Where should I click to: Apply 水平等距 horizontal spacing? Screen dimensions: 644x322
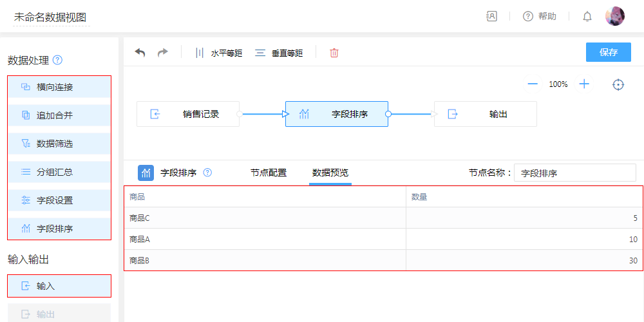(x=219, y=53)
